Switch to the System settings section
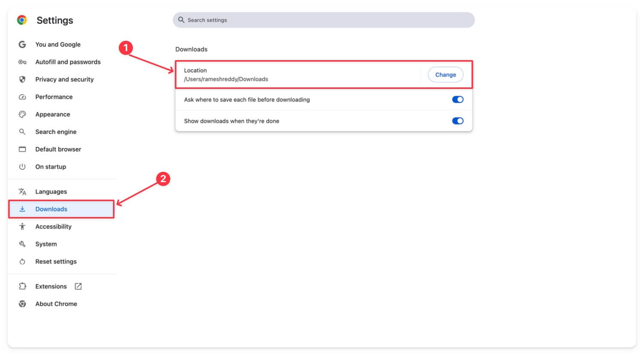Viewport: 644px width, 355px height. pos(46,244)
